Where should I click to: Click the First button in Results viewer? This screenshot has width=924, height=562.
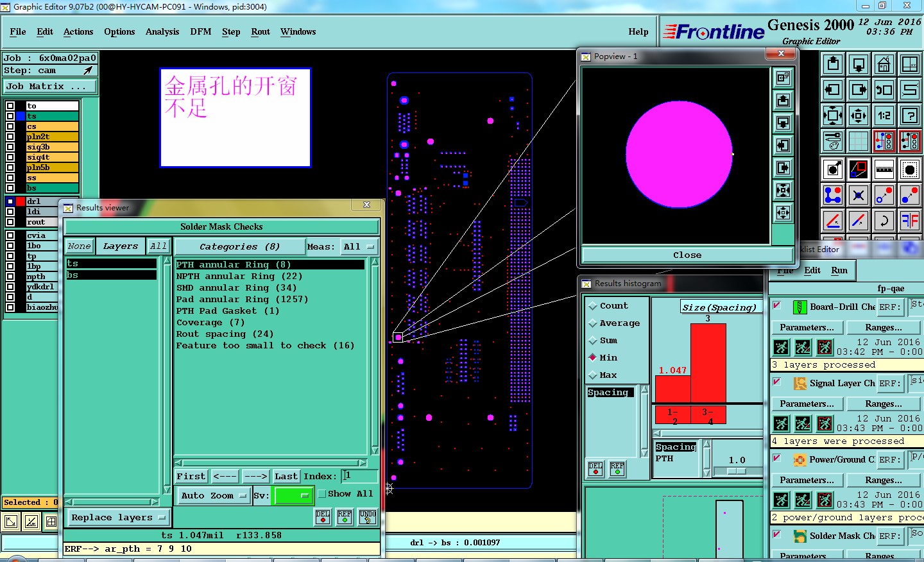191,476
